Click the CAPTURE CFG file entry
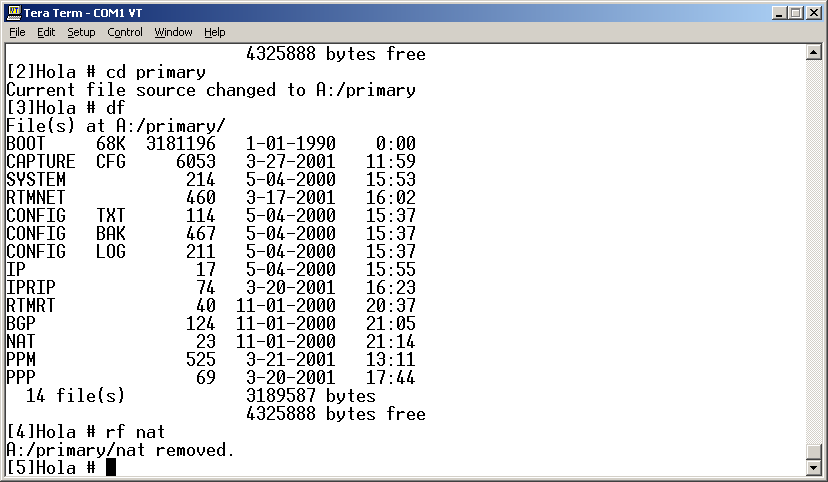This screenshot has width=828, height=482. click(66, 162)
